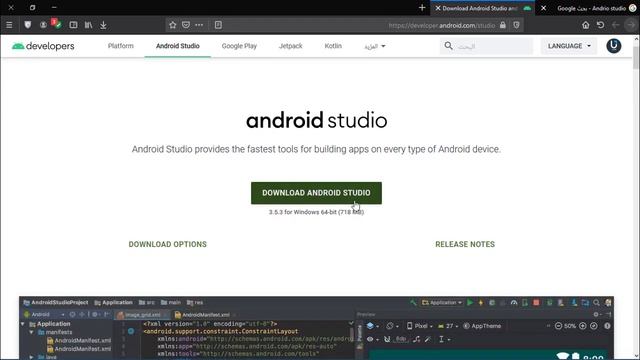Open a new tab with plus icon
Screen dimensions: 640x360
click(x=422, y=8)
